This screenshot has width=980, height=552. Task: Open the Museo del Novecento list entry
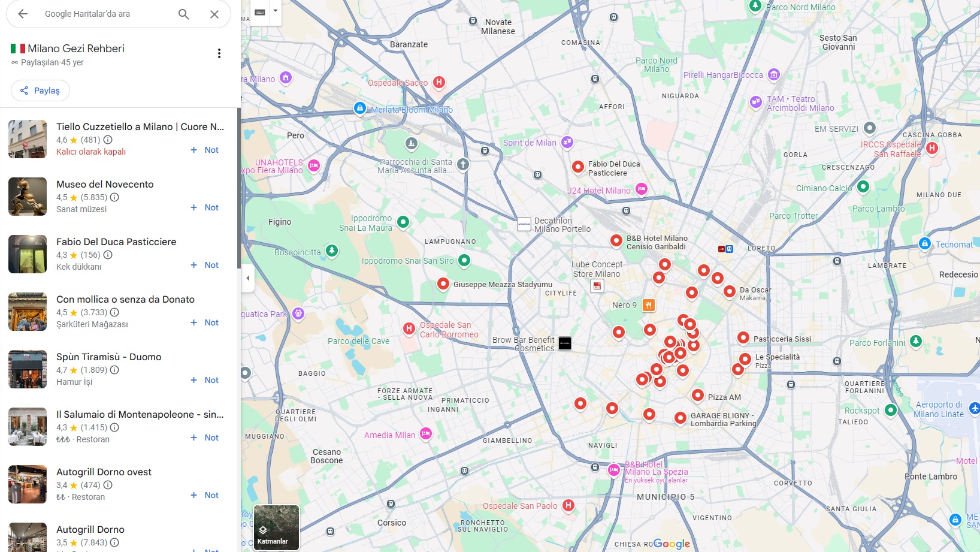coord(105,184)
